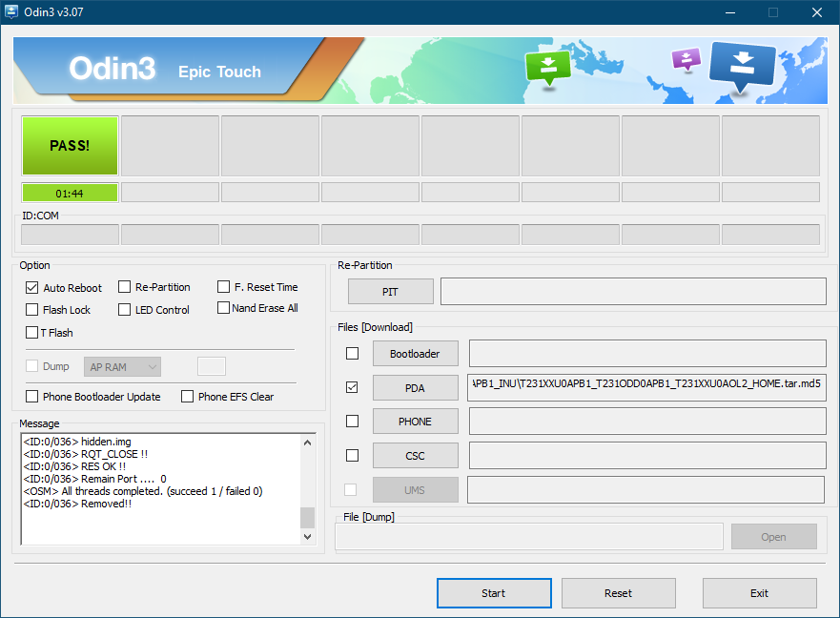Screen dimensions: 840x618
Task: Click the large blue download icon in banner
Action: [742, 68]
